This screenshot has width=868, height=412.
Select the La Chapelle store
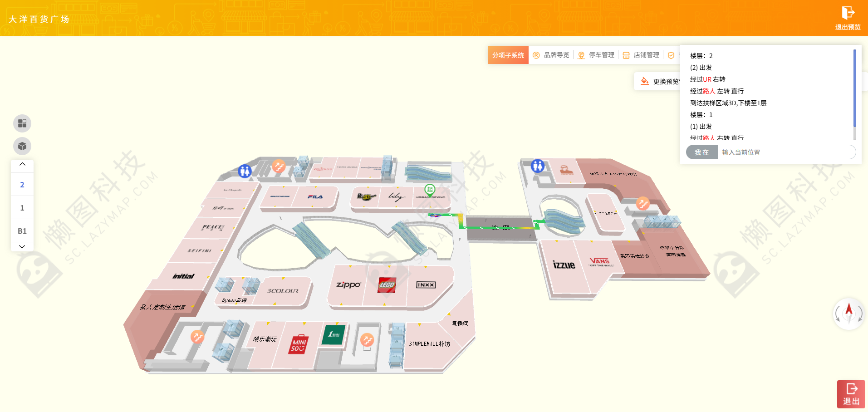point(233,190)
